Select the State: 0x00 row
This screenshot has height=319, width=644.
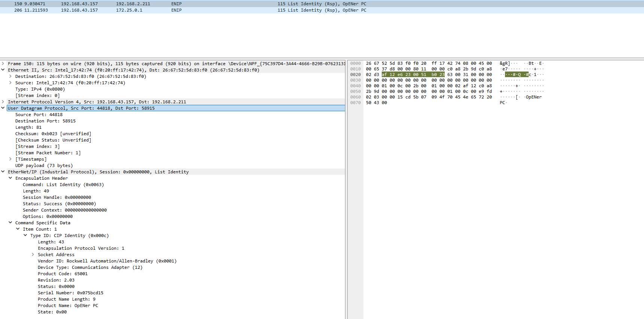tap(52, 312)
